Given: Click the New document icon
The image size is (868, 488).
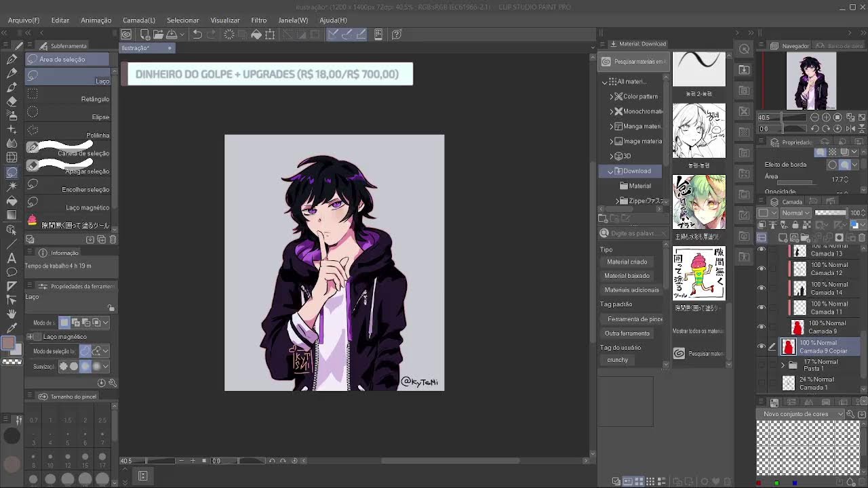Looking at the screenshot, I should point(144,34).
